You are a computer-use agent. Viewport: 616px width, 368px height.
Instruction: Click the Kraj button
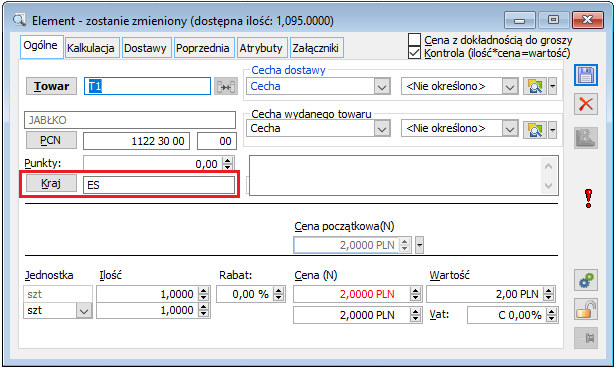[51, 183]
